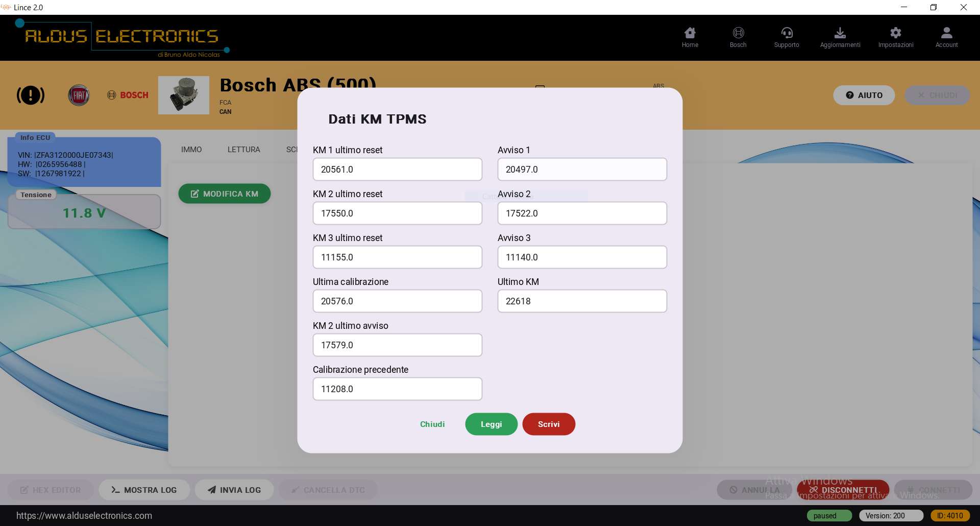Edit the Ultimo KM field
This screenshot has height=526, width=980.
click(x=582, y=301)
